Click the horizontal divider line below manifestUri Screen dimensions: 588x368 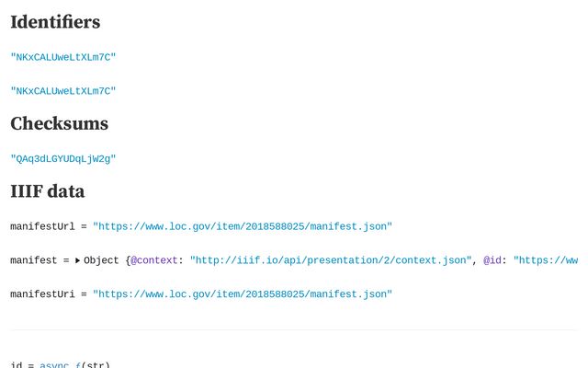click(x=293, y=329)
